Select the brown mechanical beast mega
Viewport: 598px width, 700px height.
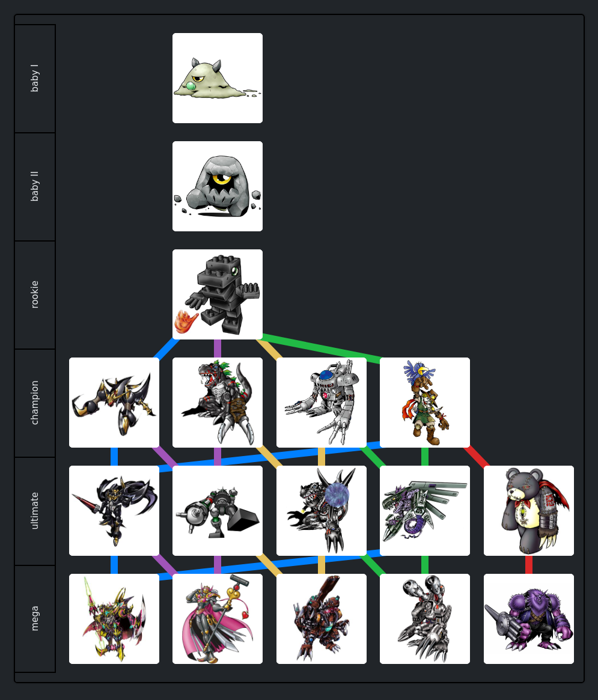(x=322, y=619)
